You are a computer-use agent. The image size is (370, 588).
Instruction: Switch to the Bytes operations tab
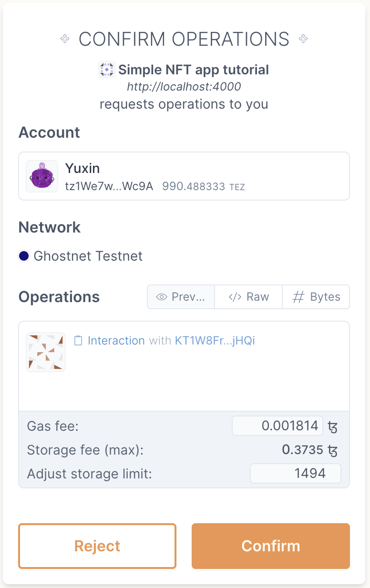point(316,297)
